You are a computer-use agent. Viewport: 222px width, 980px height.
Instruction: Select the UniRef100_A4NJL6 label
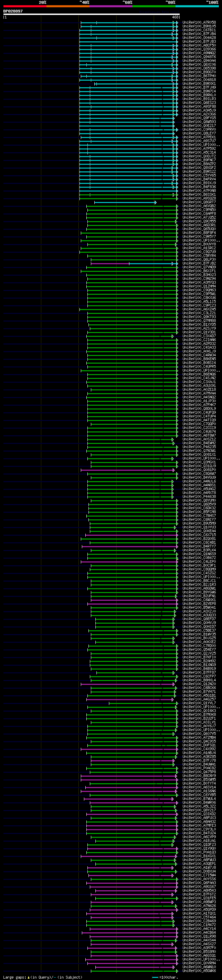[x=199, y=481]
